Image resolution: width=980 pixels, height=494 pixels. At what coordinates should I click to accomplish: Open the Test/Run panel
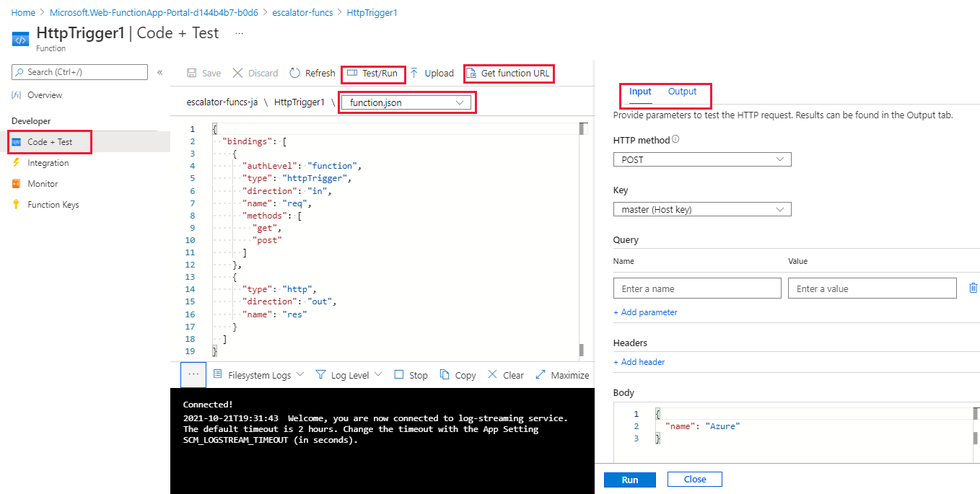coord(373,73)
